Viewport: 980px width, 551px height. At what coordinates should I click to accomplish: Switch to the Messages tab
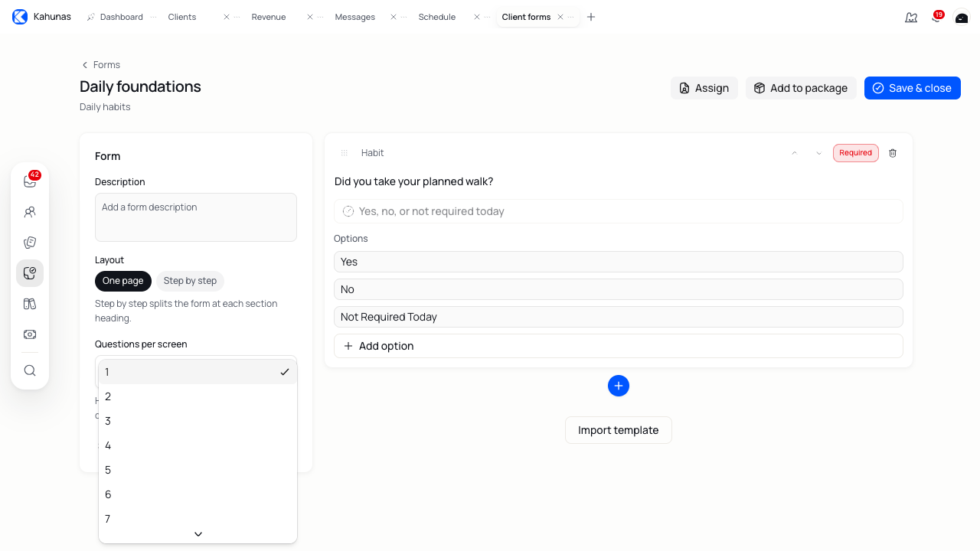point(355,17)
